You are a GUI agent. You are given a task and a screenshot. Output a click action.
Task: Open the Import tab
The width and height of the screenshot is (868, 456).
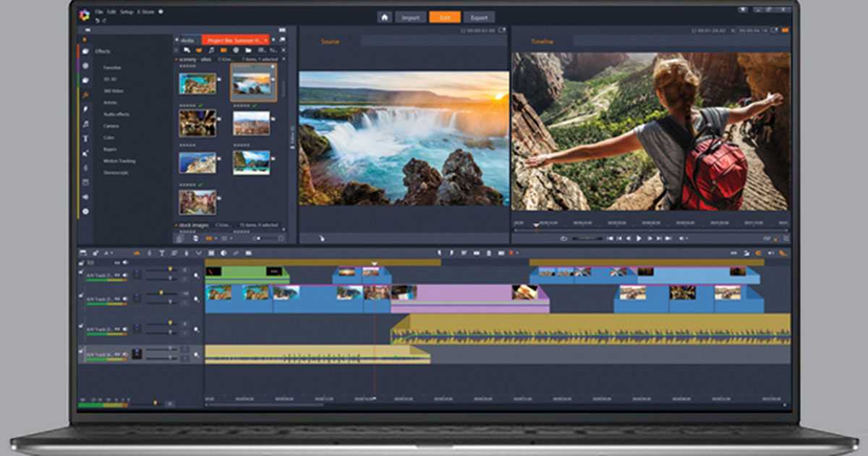click(410, 17)
